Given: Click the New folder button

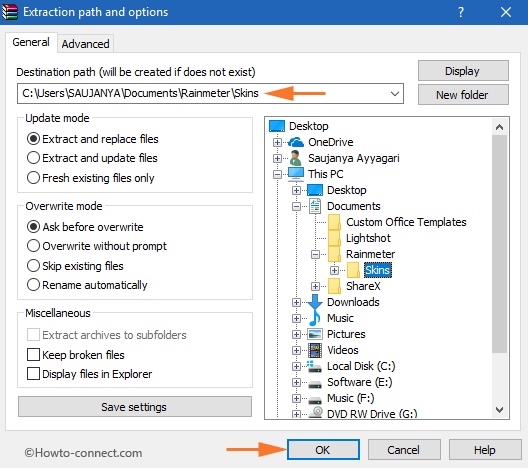Looking at the screenshot, I should tap(463, 95).
